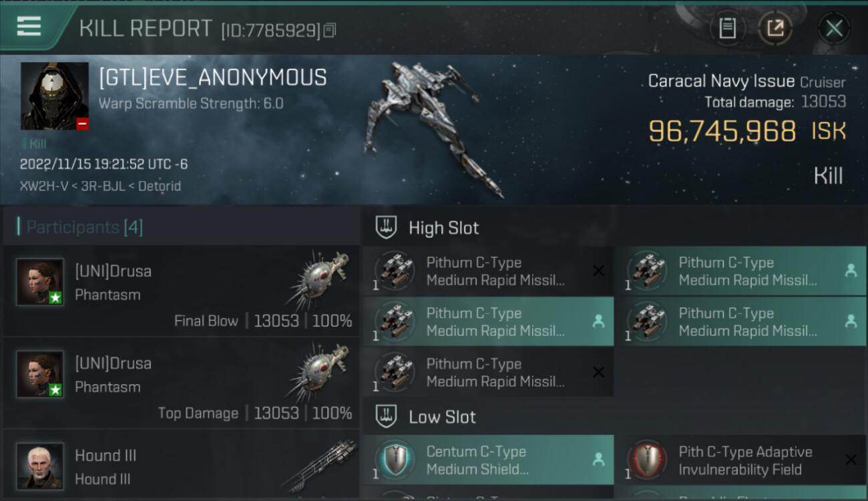868x501 pixels.
Task: Copy the kill report ID icon
Action: [x=329, y=30]
